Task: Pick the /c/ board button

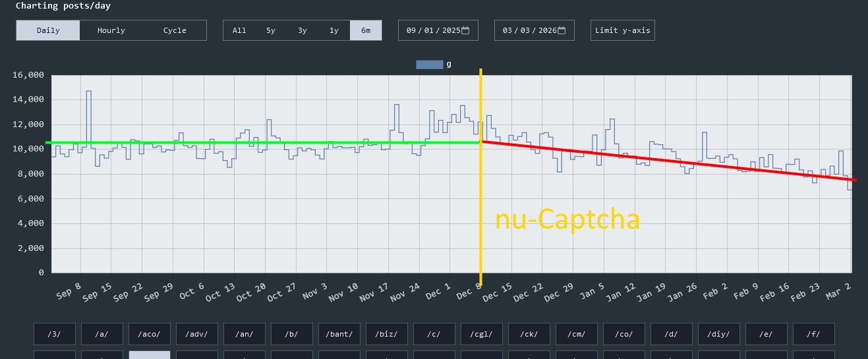Action: click(x=434, y=334)
